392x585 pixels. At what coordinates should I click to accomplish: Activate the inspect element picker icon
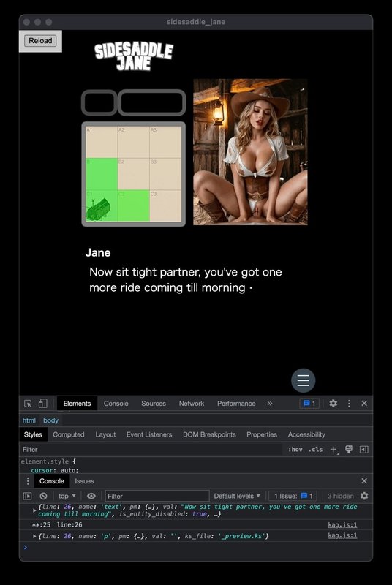click(28, 404)
